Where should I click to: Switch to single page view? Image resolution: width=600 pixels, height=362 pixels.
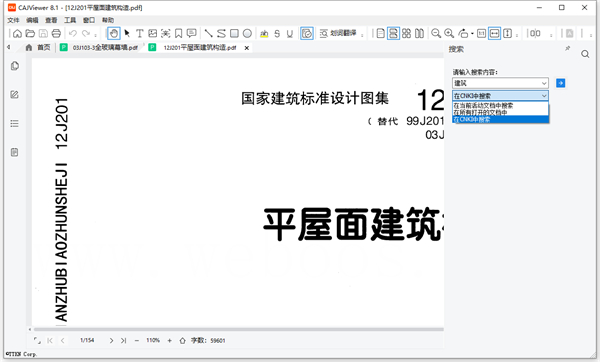coord(380,34)
